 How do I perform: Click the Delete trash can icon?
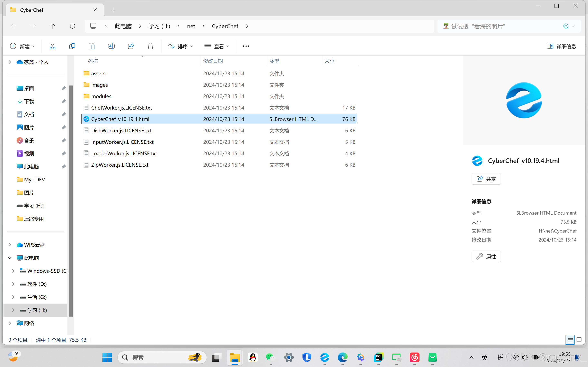150,46
